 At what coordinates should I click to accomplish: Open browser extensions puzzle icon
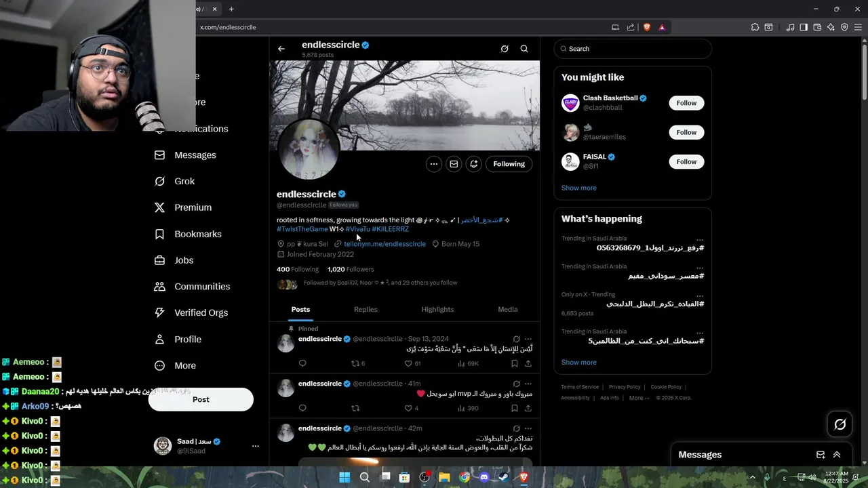pyautogui.click(x=755, y=27)
